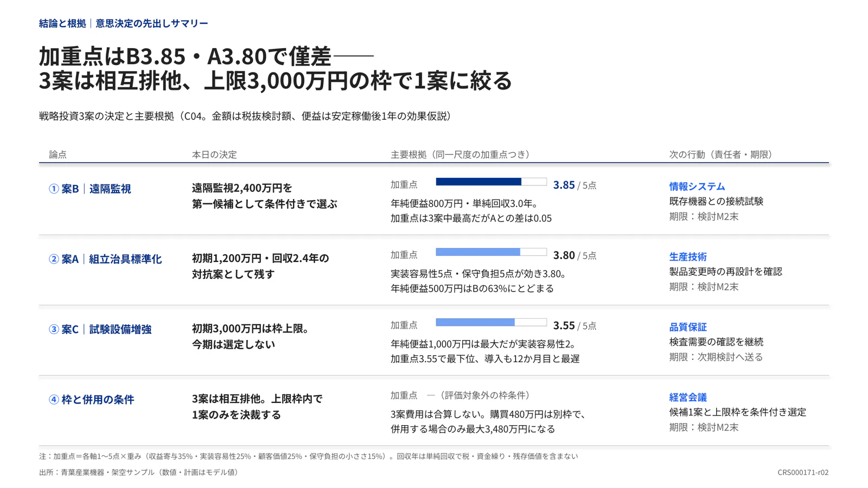
Task: Click column header 主要根拠（同一尺度の加重点つき）
Action: (460, 155)
